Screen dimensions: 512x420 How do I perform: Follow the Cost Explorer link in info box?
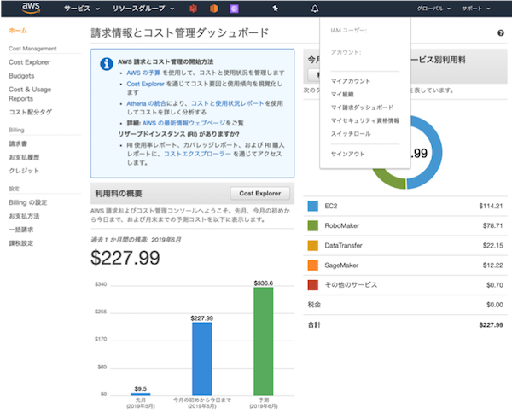coord(145,84)
